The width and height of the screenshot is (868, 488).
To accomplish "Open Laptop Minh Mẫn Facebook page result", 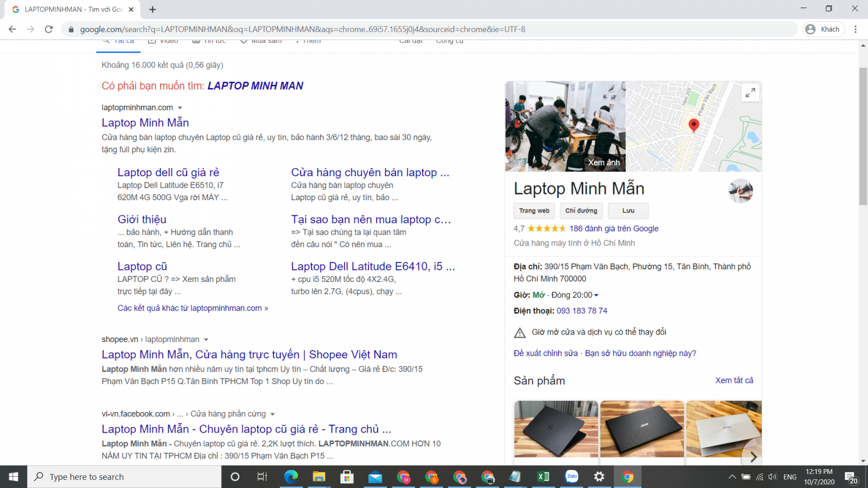I will click(246, 429).
